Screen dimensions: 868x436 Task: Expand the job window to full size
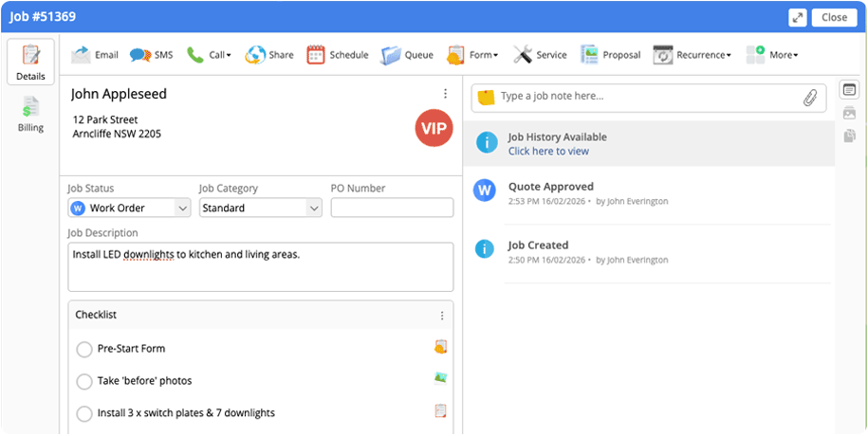click(x=798, y=17)
